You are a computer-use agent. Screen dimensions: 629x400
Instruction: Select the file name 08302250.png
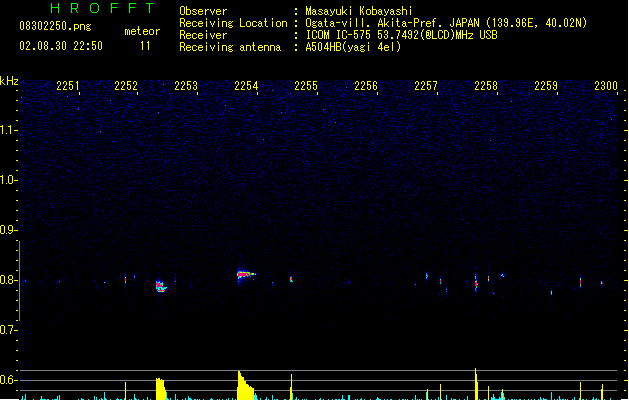click(55, 26)
